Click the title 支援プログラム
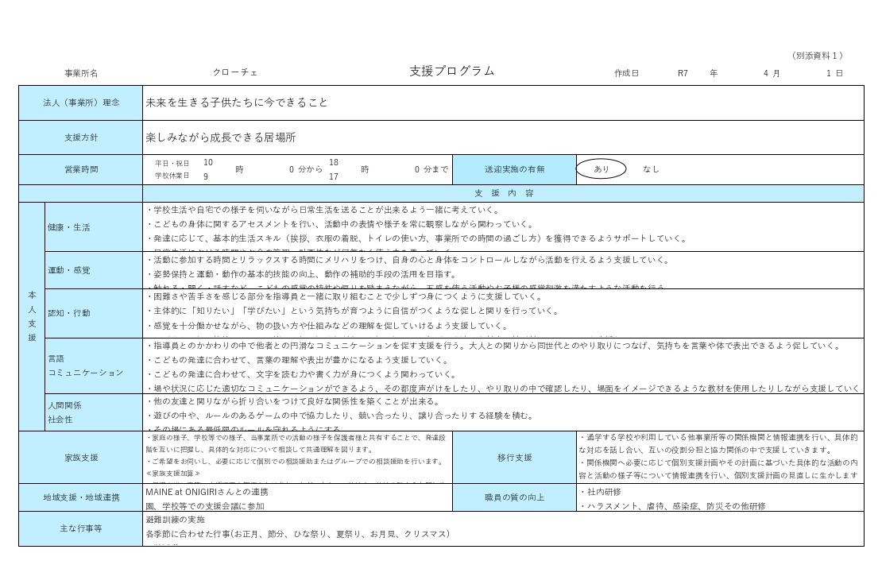 451,71
